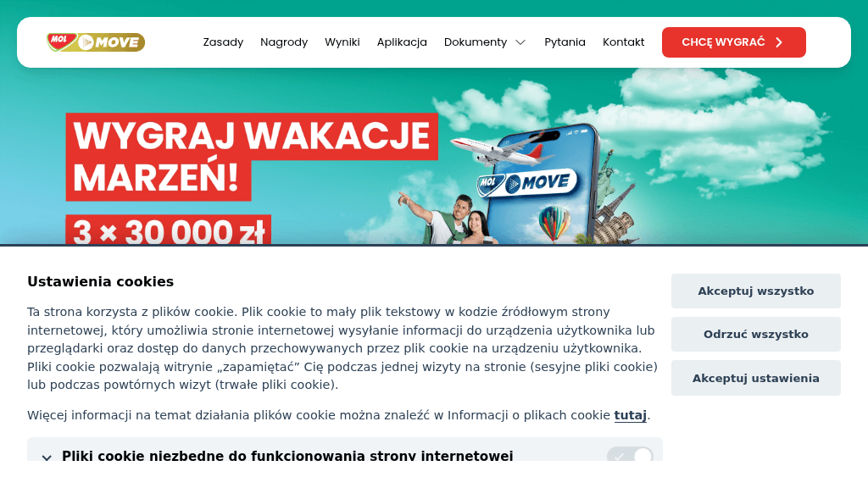This screenshot has width=868, height=488.
Task: Click the chevron next to Dokumenty
Action: [520, 42]
